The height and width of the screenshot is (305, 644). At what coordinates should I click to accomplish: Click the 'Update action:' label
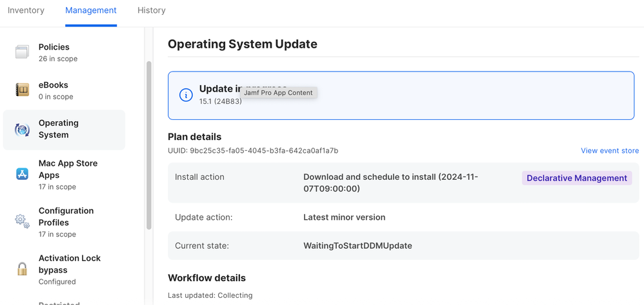204,217
